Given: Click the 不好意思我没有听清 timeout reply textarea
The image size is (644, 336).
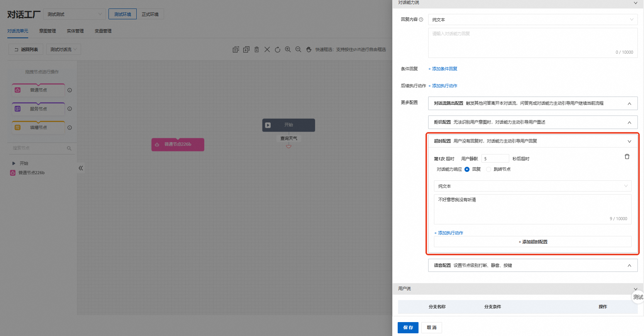Looking at the screenshot, I should click(x=532, y=209).
